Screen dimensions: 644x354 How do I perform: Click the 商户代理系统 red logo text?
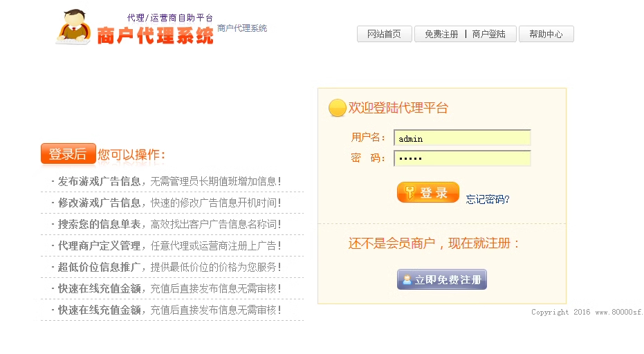tap(155, 36)
